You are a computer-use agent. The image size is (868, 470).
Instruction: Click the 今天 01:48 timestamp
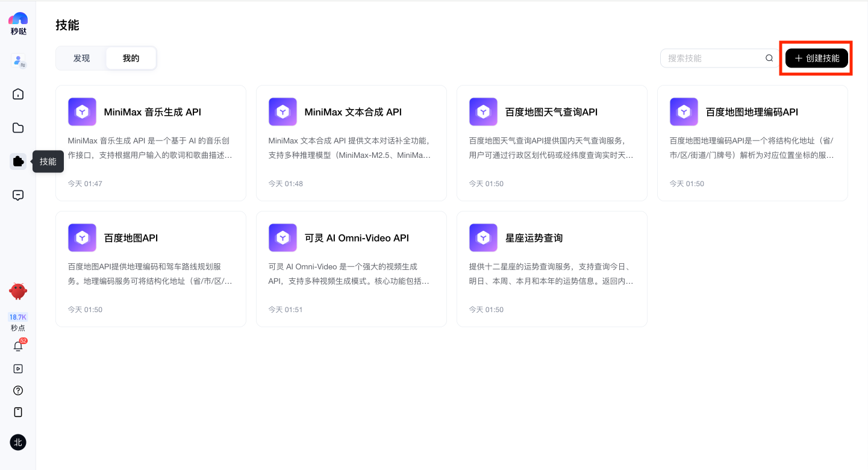coord(286,184)
